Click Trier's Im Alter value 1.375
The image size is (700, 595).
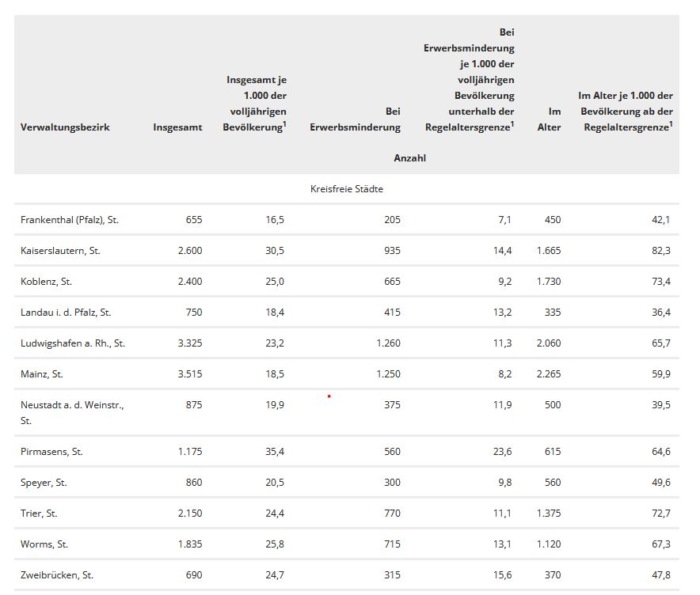[548, 514]
